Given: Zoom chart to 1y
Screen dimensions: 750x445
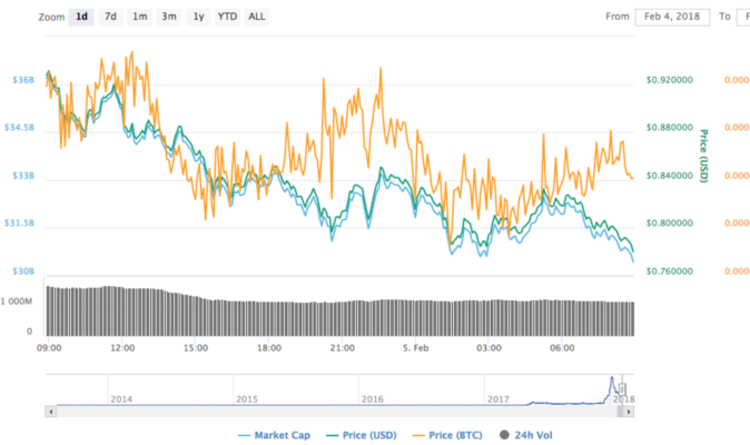Looking at the screenshot, I should pos(199,16).
